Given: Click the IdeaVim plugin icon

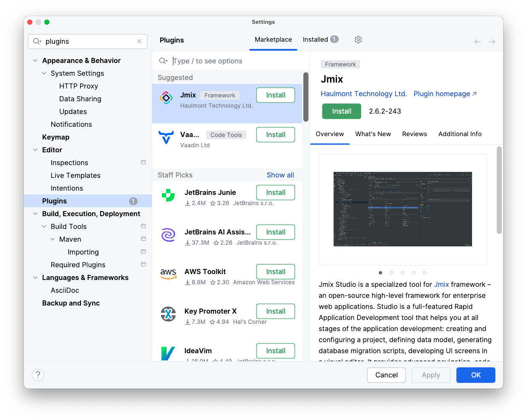Looking at the screenshot, I should [168, 353].
